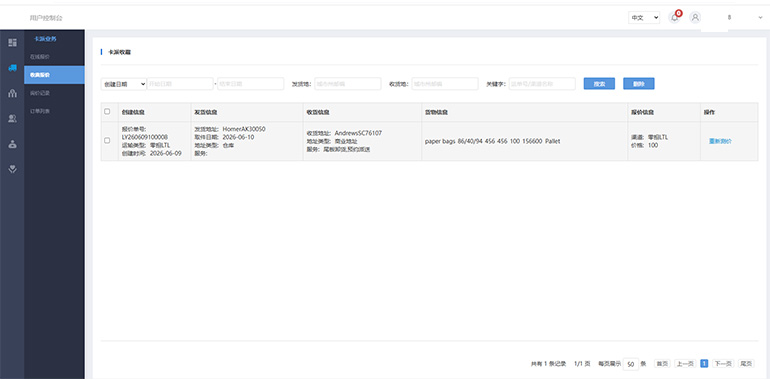Click the 货物信息 column header
Screen dimensions: 770x380
click(x=436, y=112)
